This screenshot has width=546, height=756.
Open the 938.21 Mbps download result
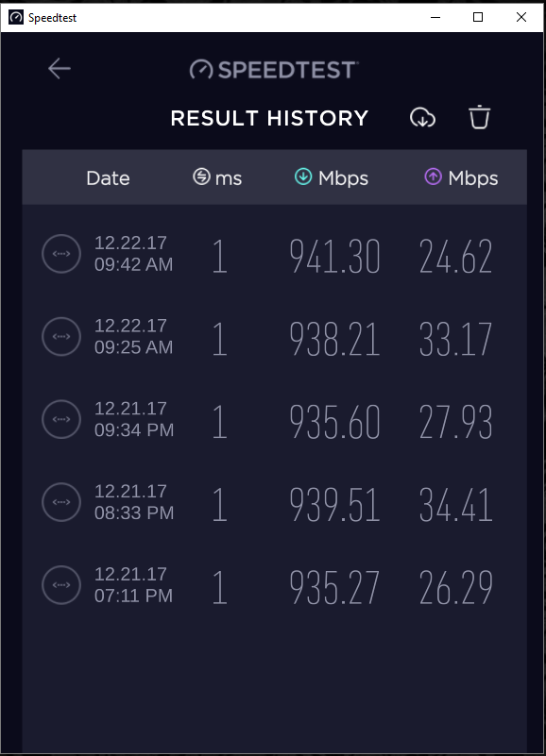pos(335,339)
